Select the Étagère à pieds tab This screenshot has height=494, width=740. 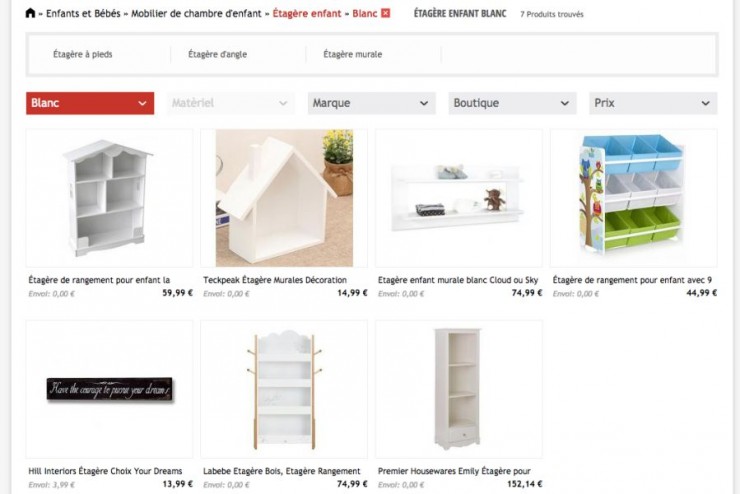click(83, 54)
